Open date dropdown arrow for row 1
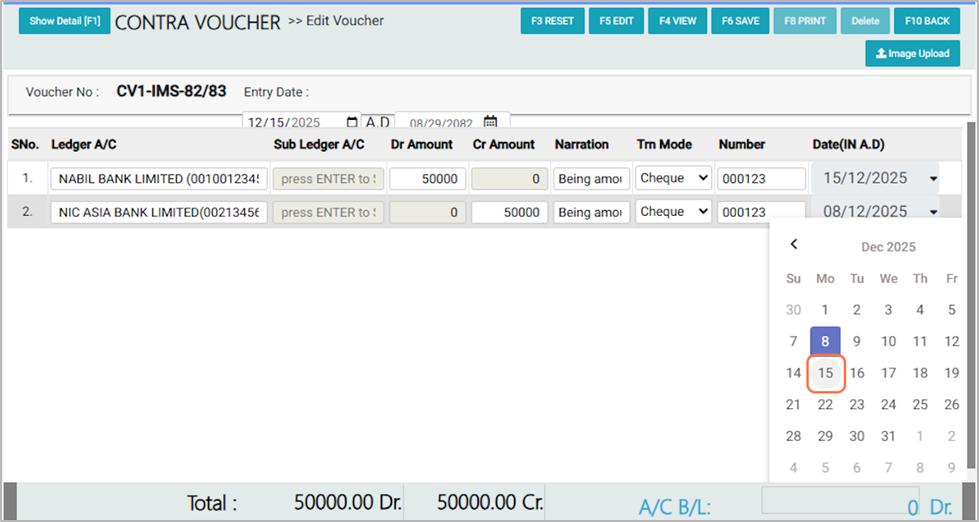979x522 pixels. [933, 179]
